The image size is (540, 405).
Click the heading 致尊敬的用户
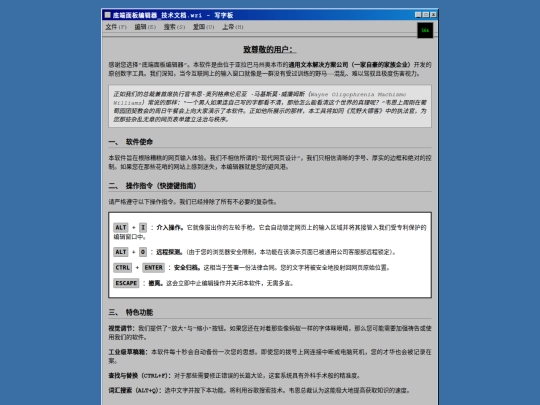pyautogui.click(x=270, y=50)
